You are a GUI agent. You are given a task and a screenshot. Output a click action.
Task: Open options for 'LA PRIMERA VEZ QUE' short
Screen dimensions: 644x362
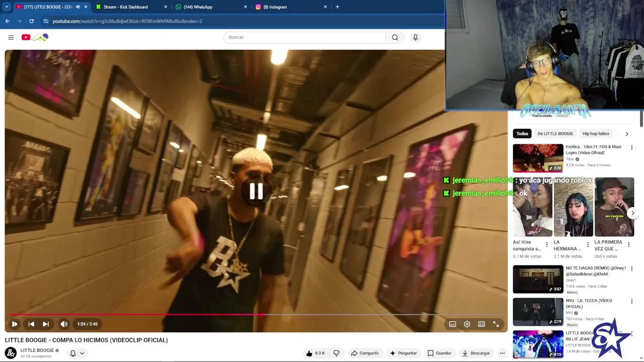628,245
